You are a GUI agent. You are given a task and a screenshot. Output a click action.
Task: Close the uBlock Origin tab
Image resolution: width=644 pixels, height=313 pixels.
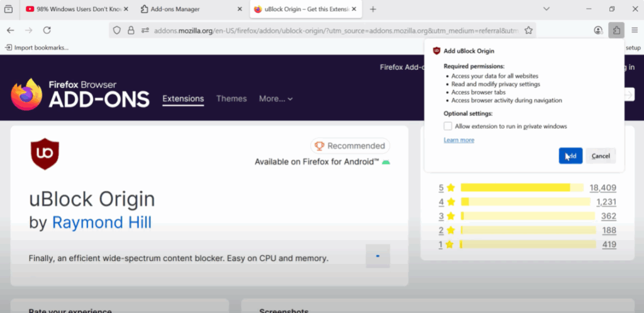click(x=354, y=9)
